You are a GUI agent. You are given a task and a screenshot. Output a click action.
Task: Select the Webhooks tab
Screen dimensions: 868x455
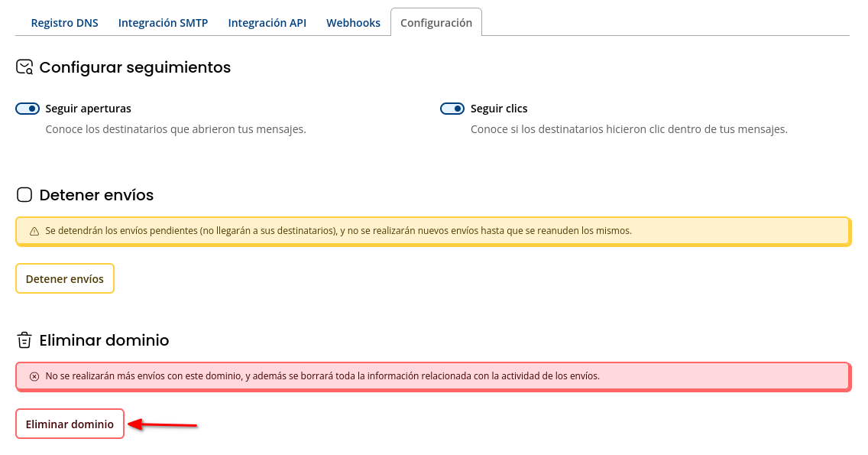(x=353, y=23)
